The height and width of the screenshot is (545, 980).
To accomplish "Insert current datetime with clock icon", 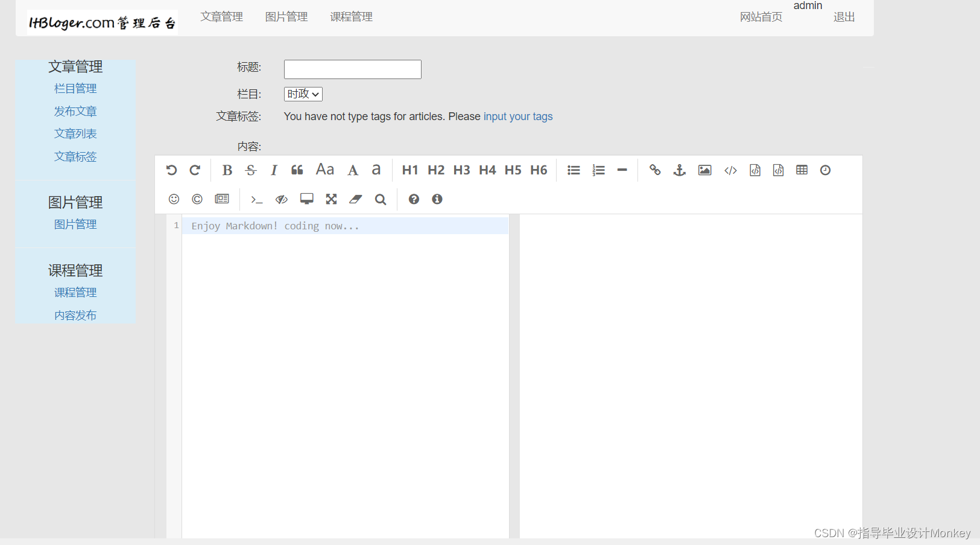I will tap(826, 170).
